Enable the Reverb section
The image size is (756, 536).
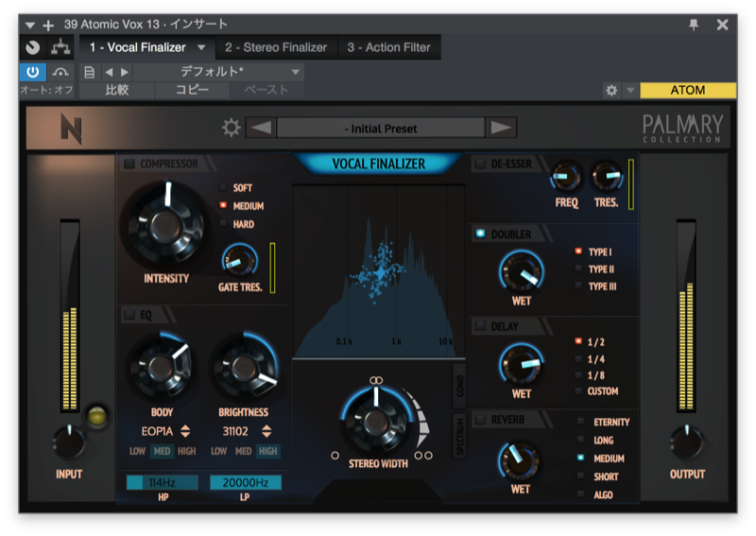(x=480, y=419)
